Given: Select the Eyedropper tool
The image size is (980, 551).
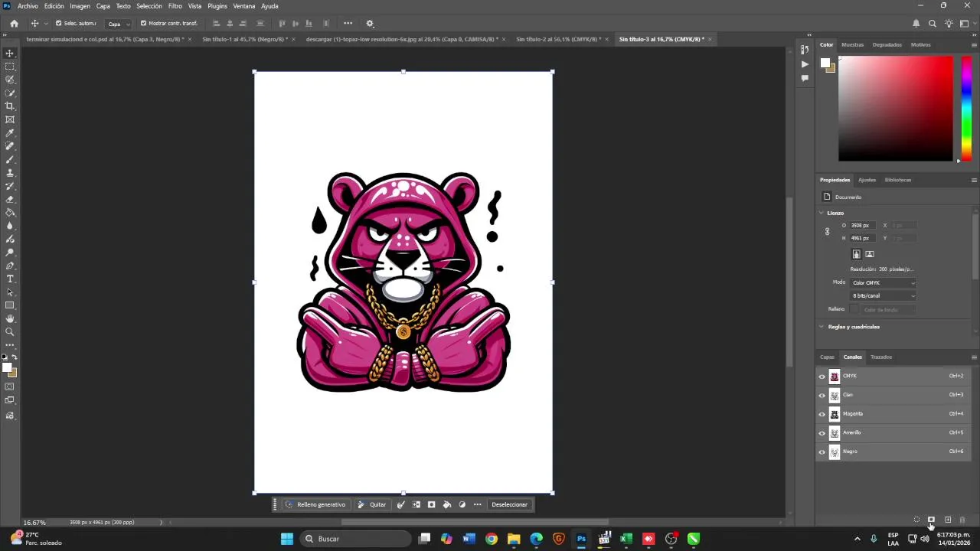Looking at the screenshot, I should (10, 133).
